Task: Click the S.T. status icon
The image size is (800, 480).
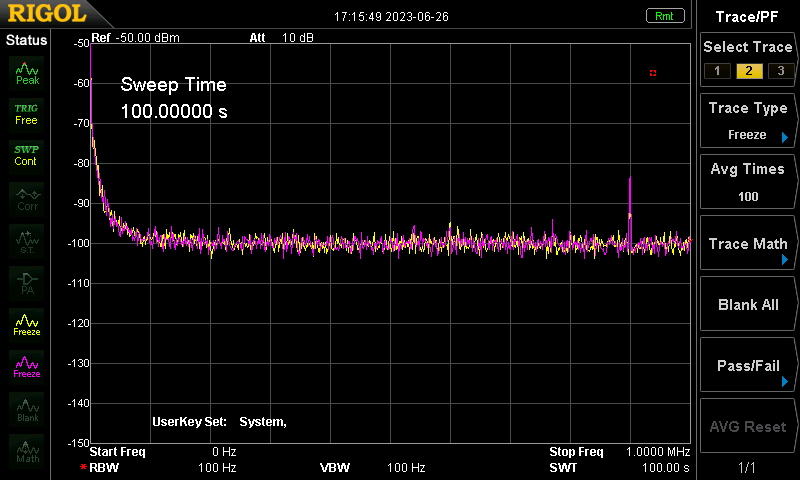Action: (x=27, y=241)
